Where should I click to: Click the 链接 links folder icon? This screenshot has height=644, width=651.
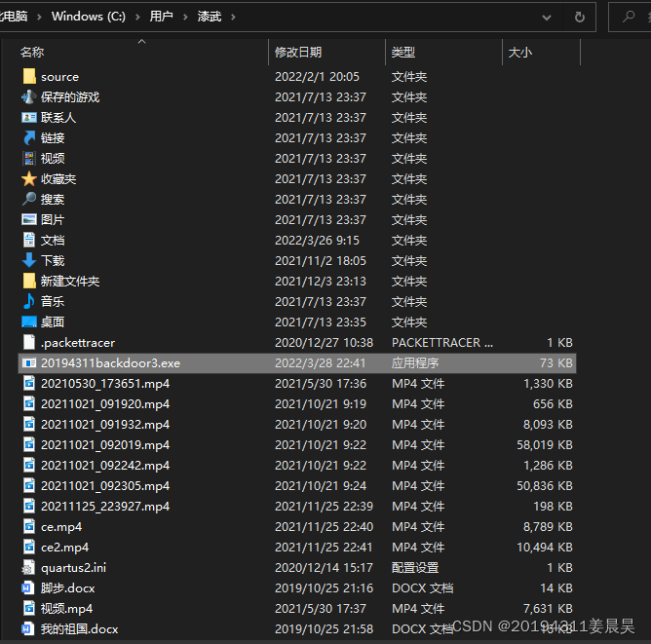coord(29,137)
